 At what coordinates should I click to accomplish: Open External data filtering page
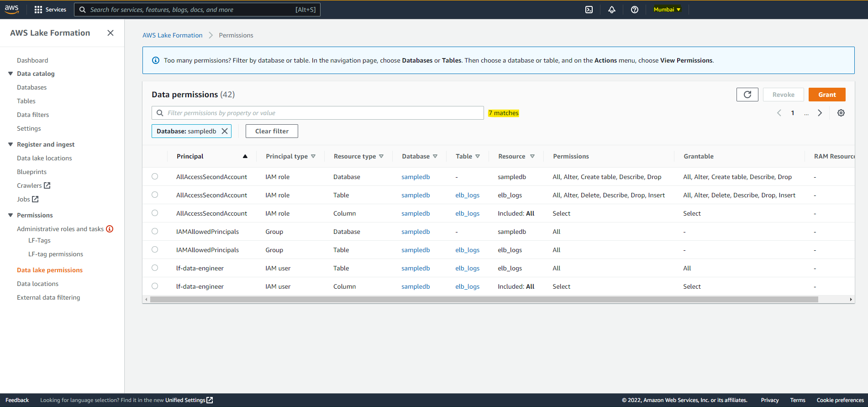coord(48,297)
